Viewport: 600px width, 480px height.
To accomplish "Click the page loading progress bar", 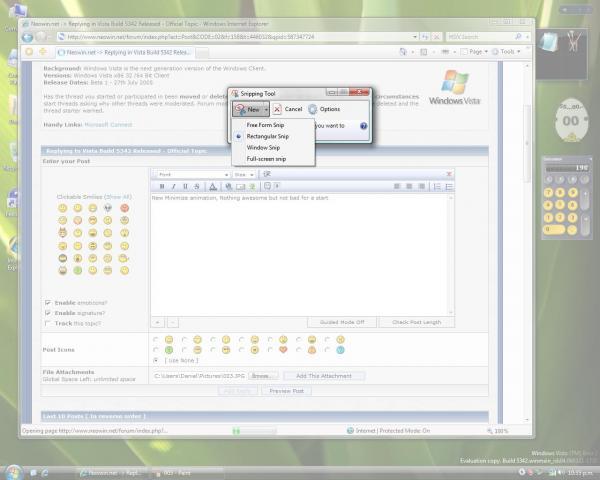I will (254, 431).
